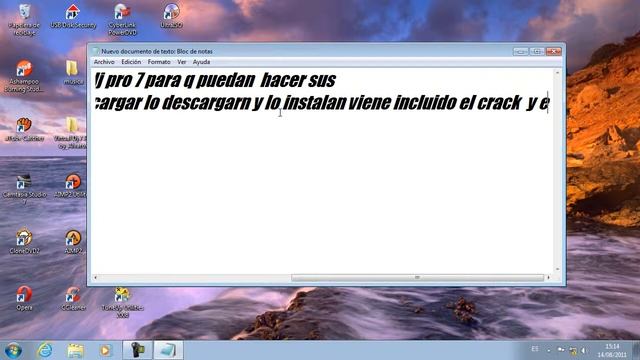This screenshot has width=640, height=360.
Task: Click the horizontal scrollbar thumb
Action: click(x=417, y=278)
